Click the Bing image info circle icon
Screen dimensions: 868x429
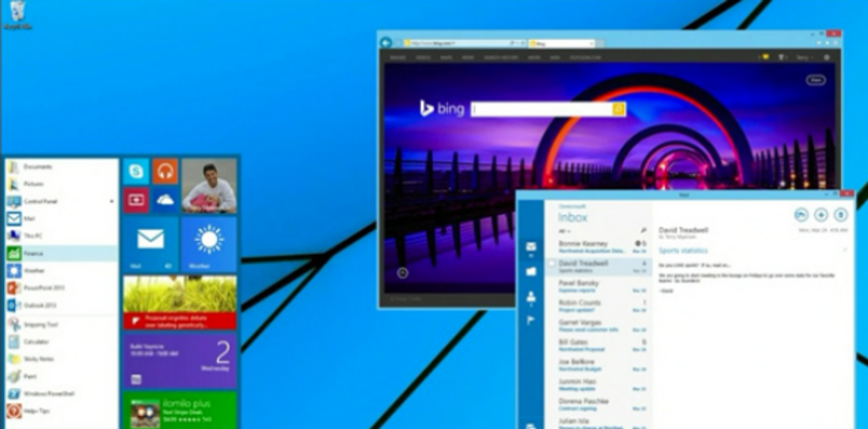tap(403, 272)
